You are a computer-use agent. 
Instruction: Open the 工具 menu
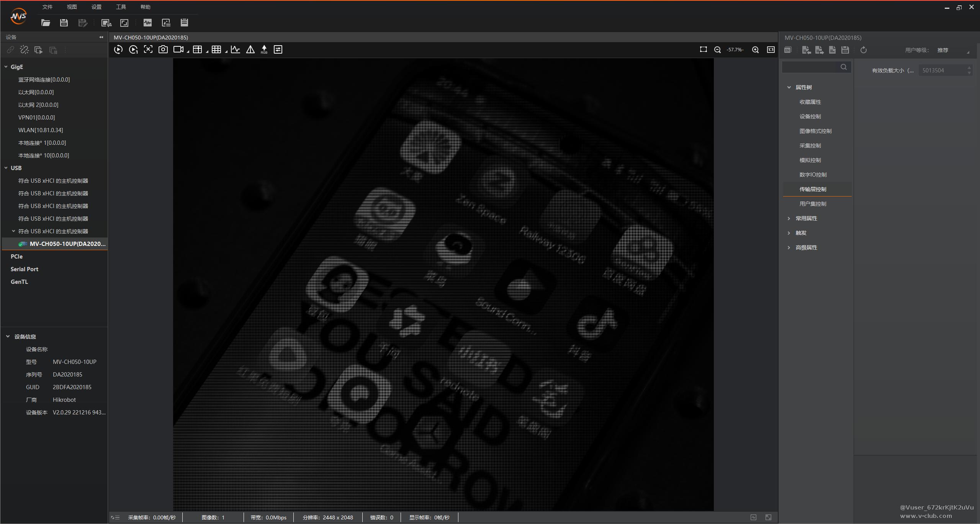coord(121,7)
